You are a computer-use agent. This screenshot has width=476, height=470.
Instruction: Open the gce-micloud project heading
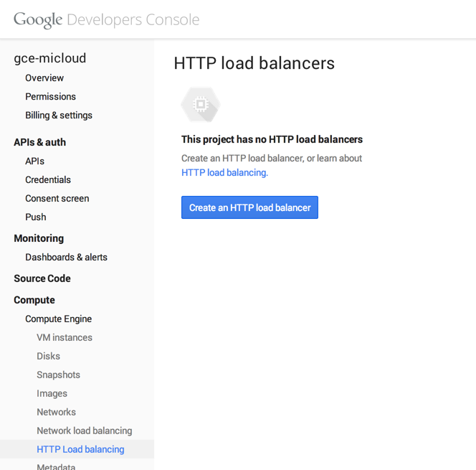pos(50,58)
